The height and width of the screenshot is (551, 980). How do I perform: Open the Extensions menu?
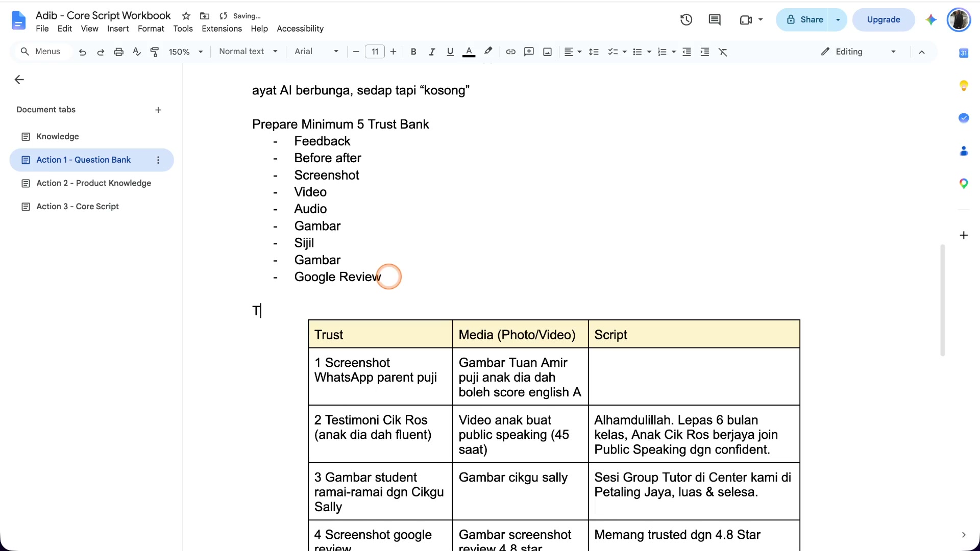click(x=222, y=29)
